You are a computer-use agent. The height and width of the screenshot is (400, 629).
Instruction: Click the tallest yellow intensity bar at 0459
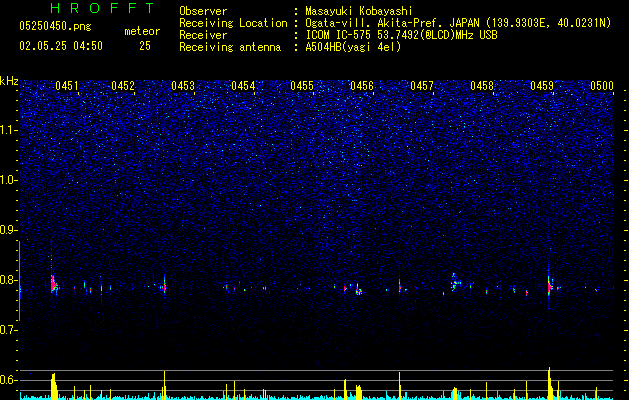pyautogui.click(x=549, y=382)
